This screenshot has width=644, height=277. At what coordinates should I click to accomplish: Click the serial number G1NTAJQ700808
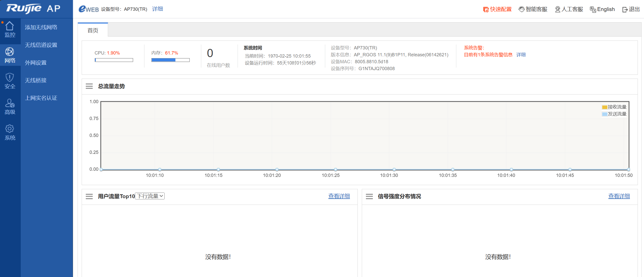coord(376,69)
